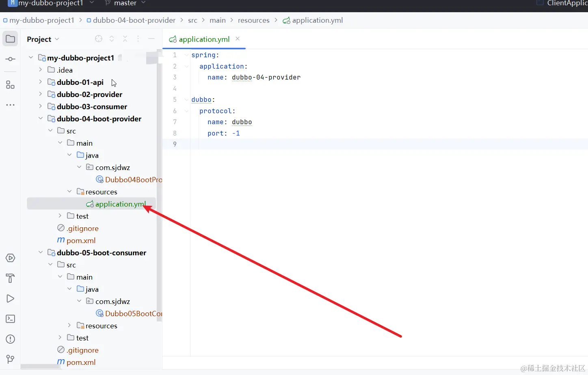Select Dubbo05BootCo class file in tree
Viewport: 588px width, 375px height.
(129, 313)
